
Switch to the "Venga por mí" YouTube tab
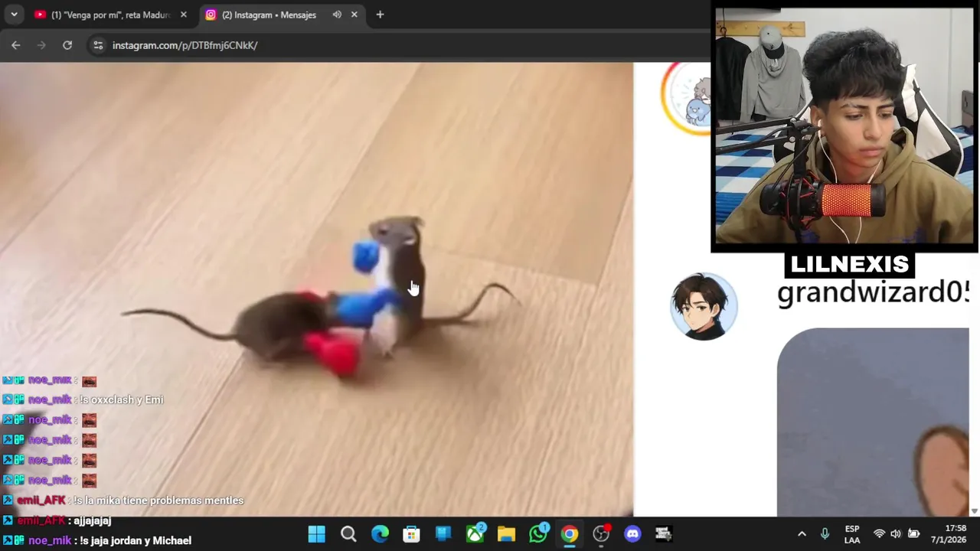click(110, 15)
